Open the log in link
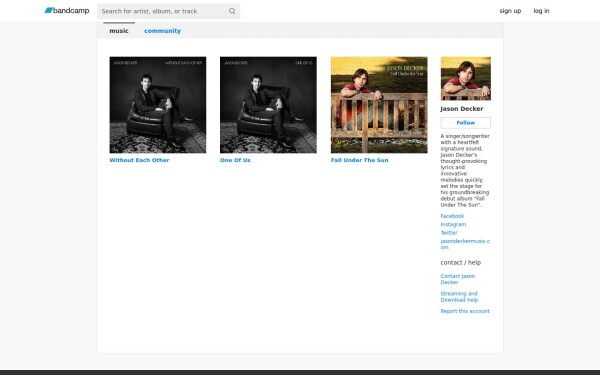600x375 pixels. tap(541, 11)
